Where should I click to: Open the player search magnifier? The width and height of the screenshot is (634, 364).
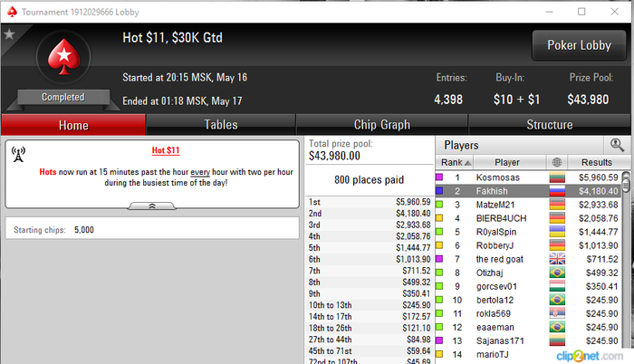coord(617,145)
